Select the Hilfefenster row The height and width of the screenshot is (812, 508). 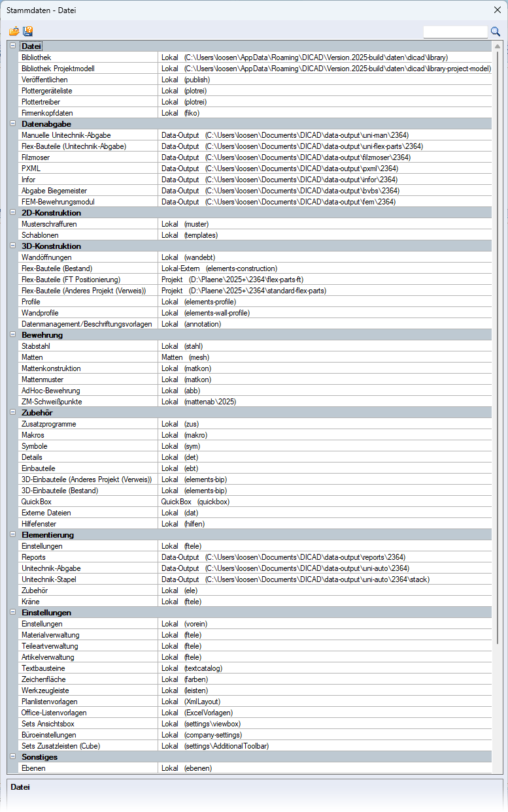[255, 524]
